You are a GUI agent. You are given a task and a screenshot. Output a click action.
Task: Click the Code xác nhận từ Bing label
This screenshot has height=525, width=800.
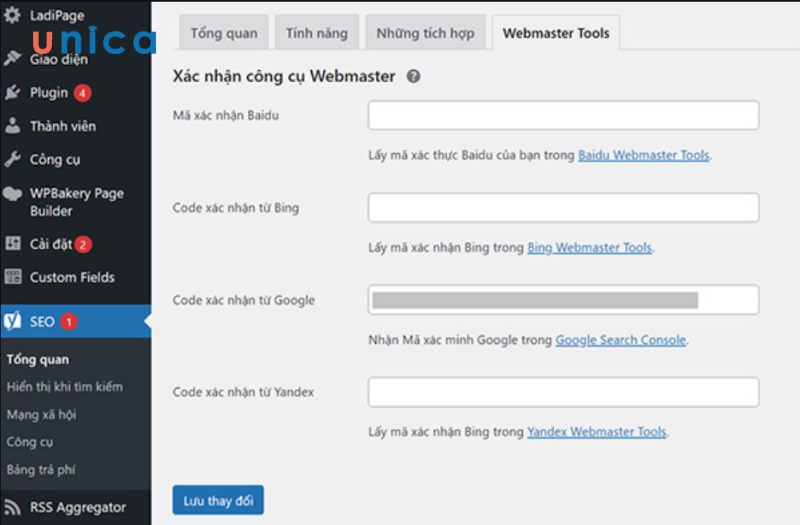point(236,208)
